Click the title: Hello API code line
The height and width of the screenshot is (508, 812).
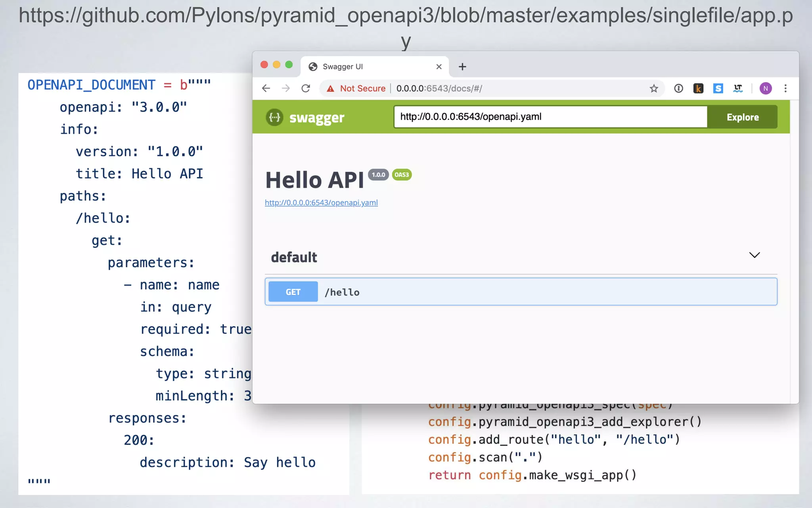click(x=139, y=174)
